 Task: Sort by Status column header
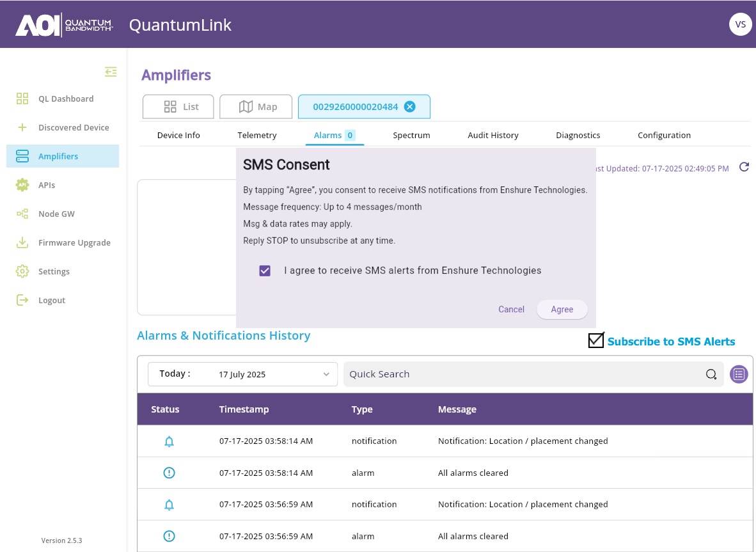tap(165, 409)
